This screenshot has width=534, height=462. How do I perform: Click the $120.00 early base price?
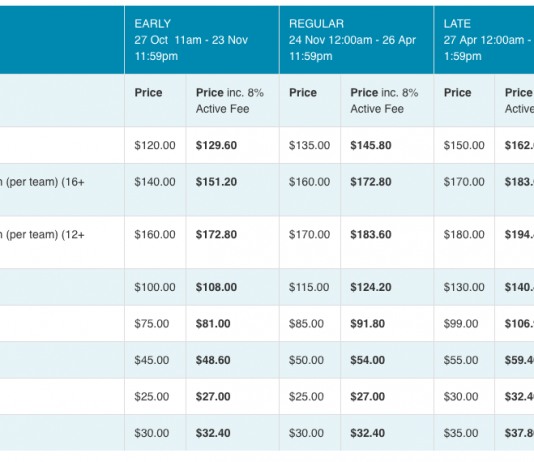click(x=155, y=145)
